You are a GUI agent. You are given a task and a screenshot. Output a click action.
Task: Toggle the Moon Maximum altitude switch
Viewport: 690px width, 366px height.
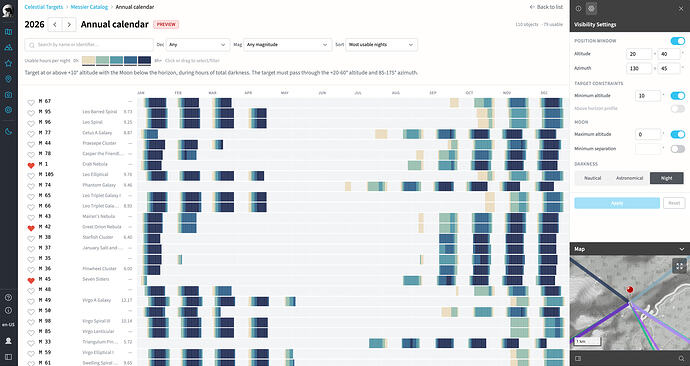click(678, 134)
